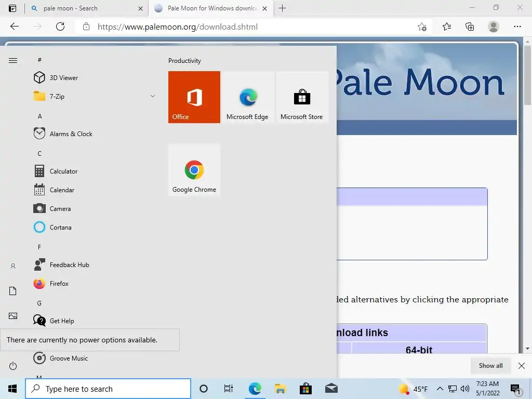Open the Edge tab actions menu
The image size is (532, 399).
click(x=12, y=8)
